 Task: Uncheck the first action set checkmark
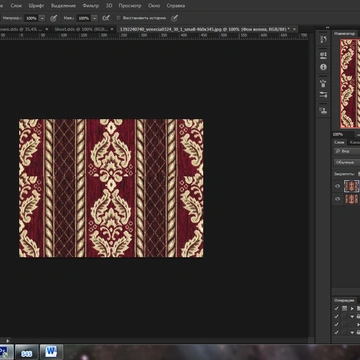coord(337,308)
